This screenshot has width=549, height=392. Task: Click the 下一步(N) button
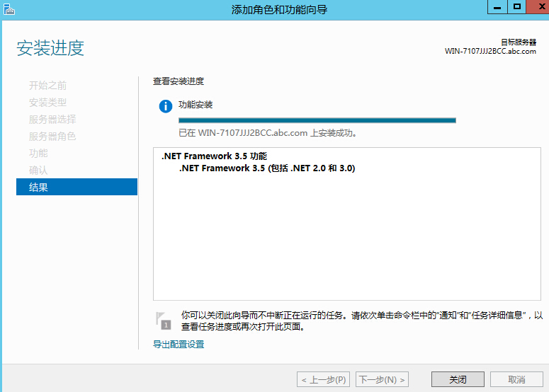click(382, 379)
